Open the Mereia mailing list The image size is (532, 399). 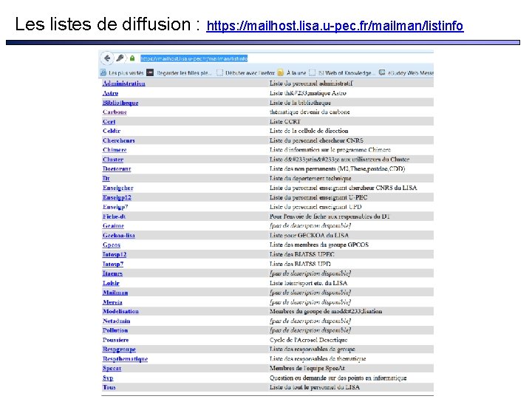coord(112,302)
